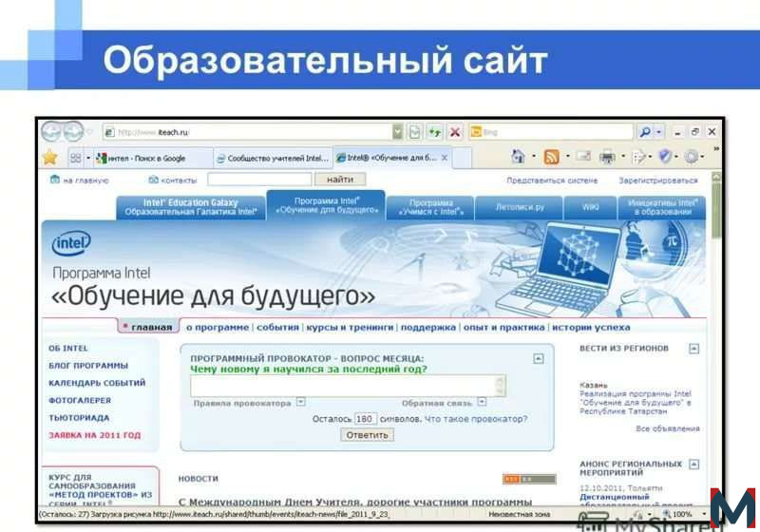The image size is (760, 532).
Task: Open the «Учимся с Intel» program tab
Action: coord(430,207)
